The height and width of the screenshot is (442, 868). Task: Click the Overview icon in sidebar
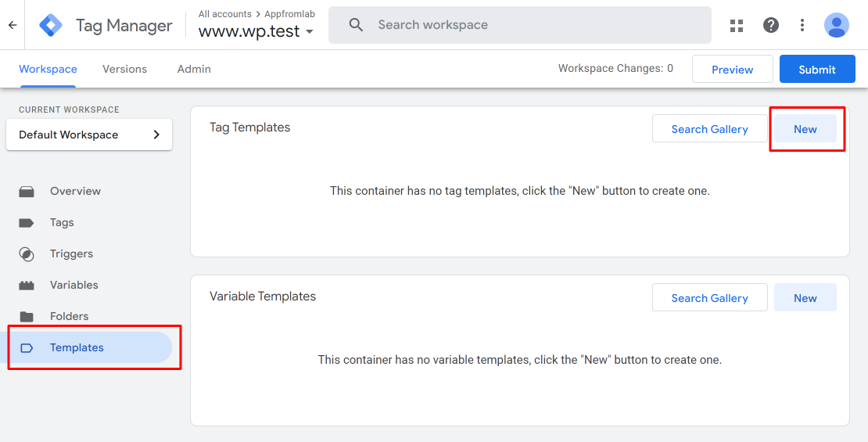[27, 192]
